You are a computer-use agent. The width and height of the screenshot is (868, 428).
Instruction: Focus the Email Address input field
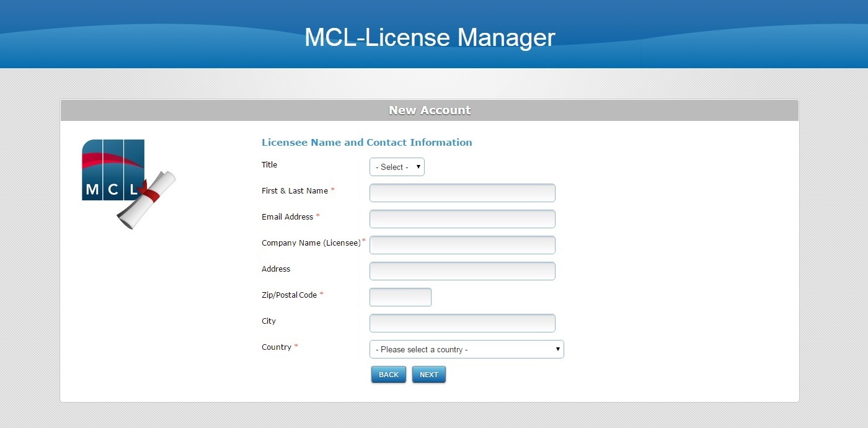462,219
